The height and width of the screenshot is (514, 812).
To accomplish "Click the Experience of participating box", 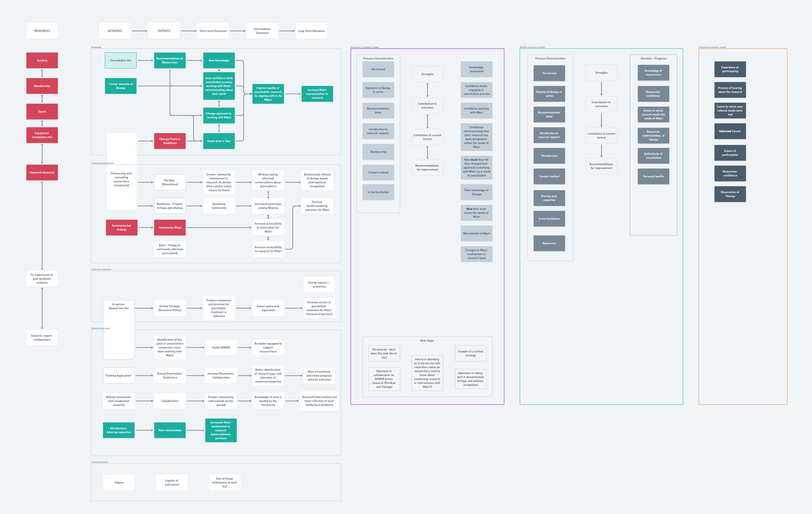I will tap(730, 69).
